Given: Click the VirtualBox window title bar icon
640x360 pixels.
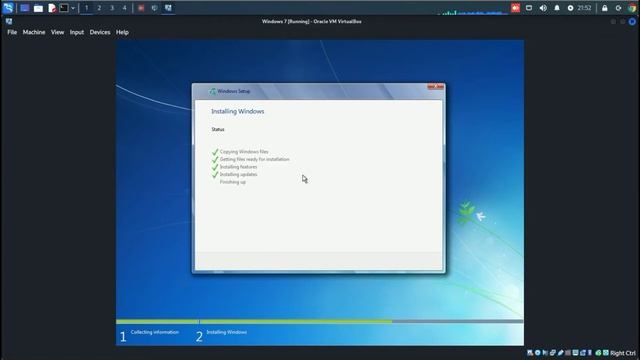Looking at the screenshot, I should (9, 21).
